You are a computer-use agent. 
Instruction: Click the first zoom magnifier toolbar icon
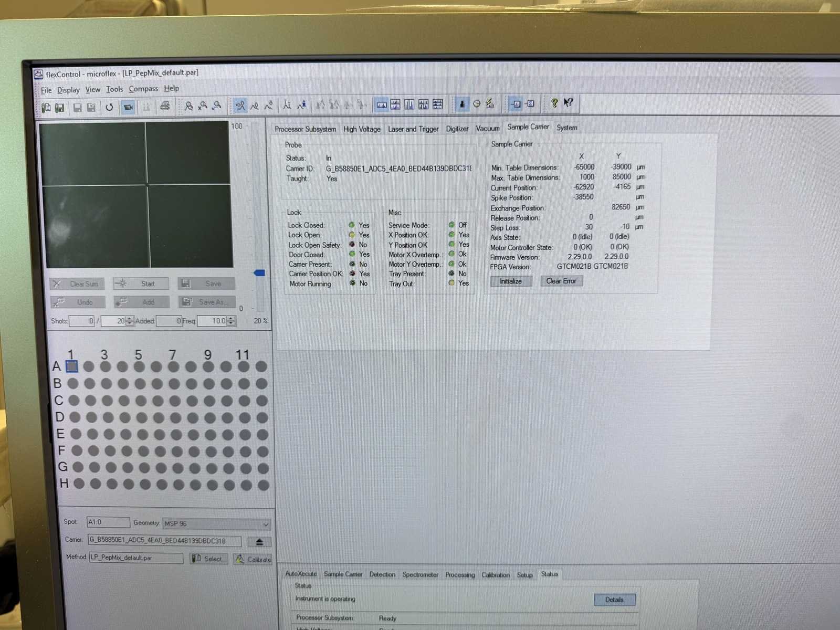pyautogui.click(x=188, y=107)
